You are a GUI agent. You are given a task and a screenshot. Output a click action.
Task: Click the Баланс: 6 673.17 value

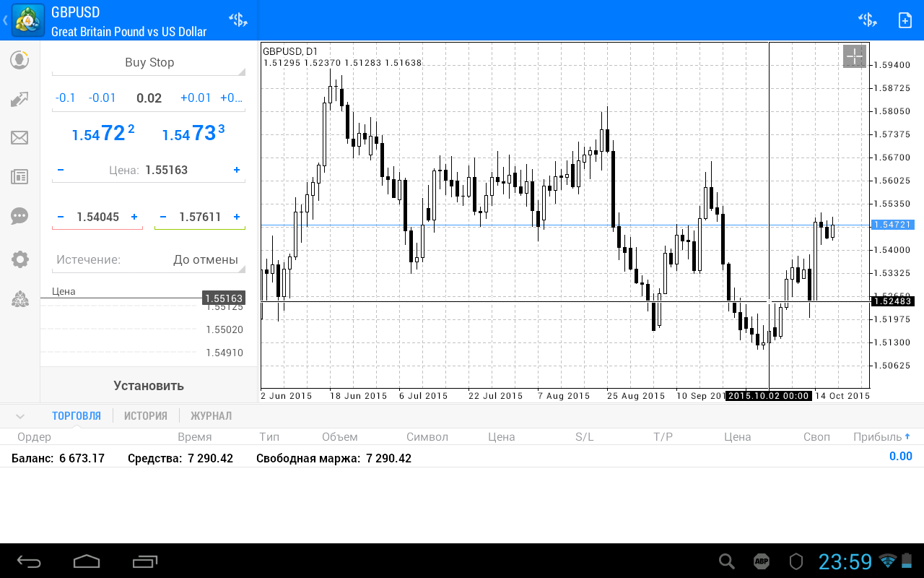(x=58, y=458)
